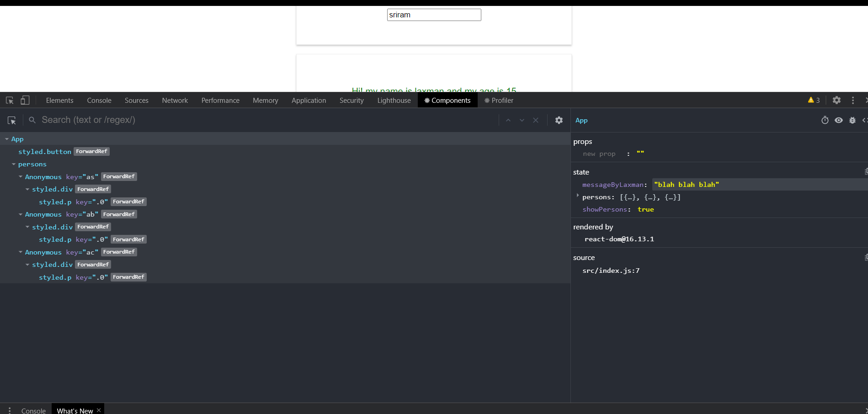Open the bottom drawer three-dot menu
868x414 pixels.
(x=10, y=410)
